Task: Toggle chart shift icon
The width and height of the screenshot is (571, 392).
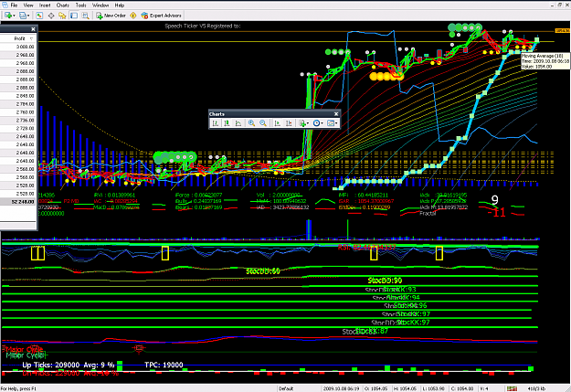Action: (x=289, y=123)
